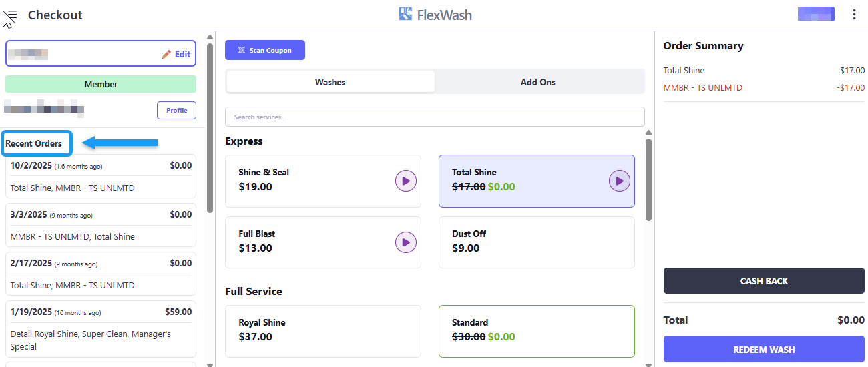Select the Dust Off wash
This screenshot has height=367, width=868.
click(x=536, y=242)
